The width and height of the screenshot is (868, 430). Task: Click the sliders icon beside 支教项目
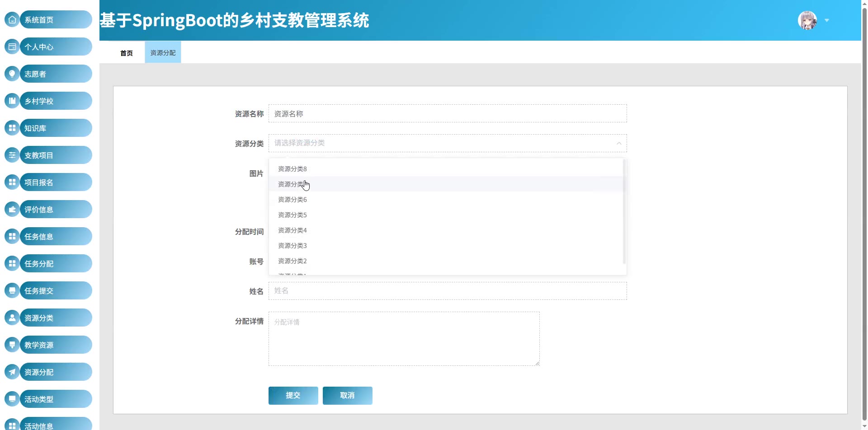[12, 155]
